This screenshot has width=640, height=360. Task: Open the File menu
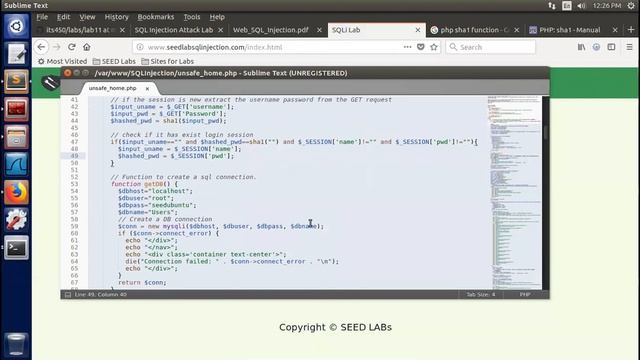[42, 17]
